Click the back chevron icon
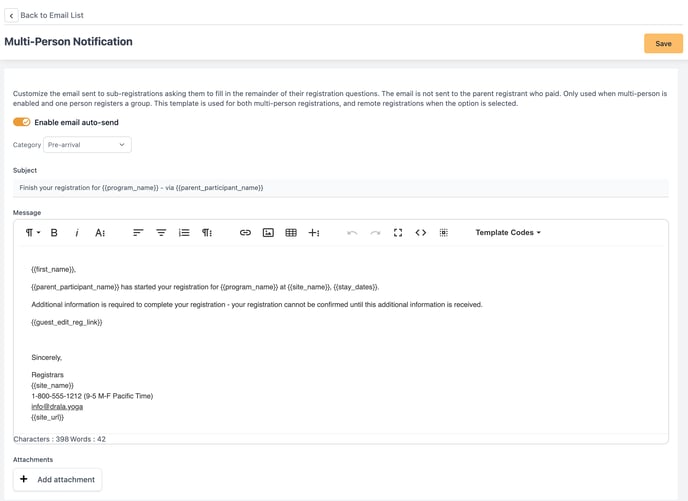Image resolution: width=688 pixels, height=501 pixels. (11, 15)
